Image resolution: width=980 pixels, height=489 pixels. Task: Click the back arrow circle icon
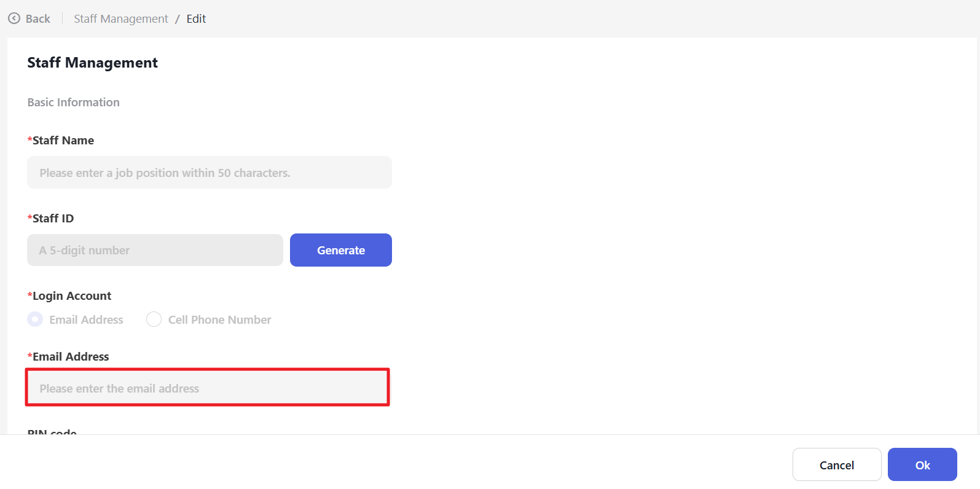pyautogui.click(x=14, y=18)
